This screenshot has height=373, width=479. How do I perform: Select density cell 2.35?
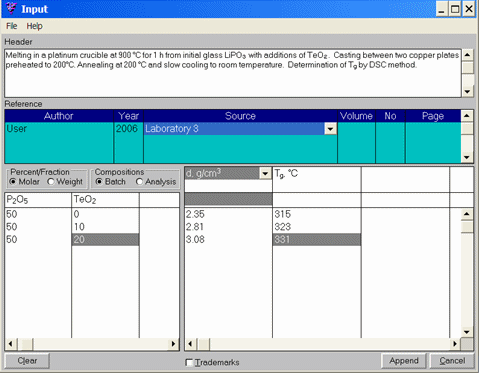(228, 214)
